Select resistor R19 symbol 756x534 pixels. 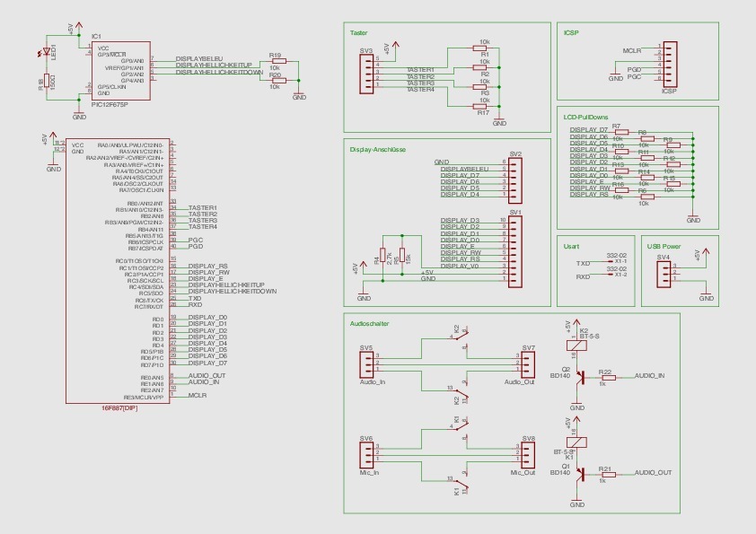pyautogui.click(x=278, y=61)
